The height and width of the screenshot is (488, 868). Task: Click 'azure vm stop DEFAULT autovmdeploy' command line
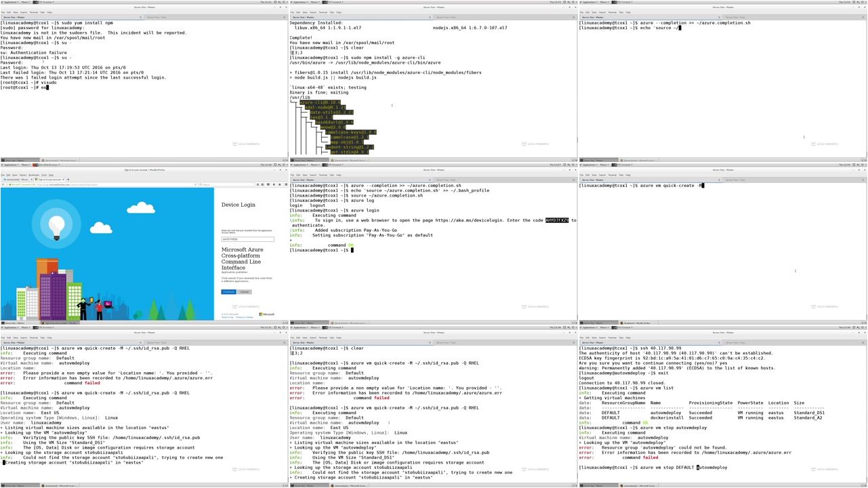(653, 467)
